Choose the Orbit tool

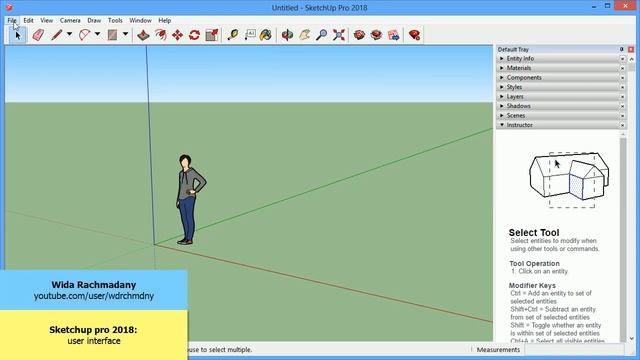click(287, 35)
